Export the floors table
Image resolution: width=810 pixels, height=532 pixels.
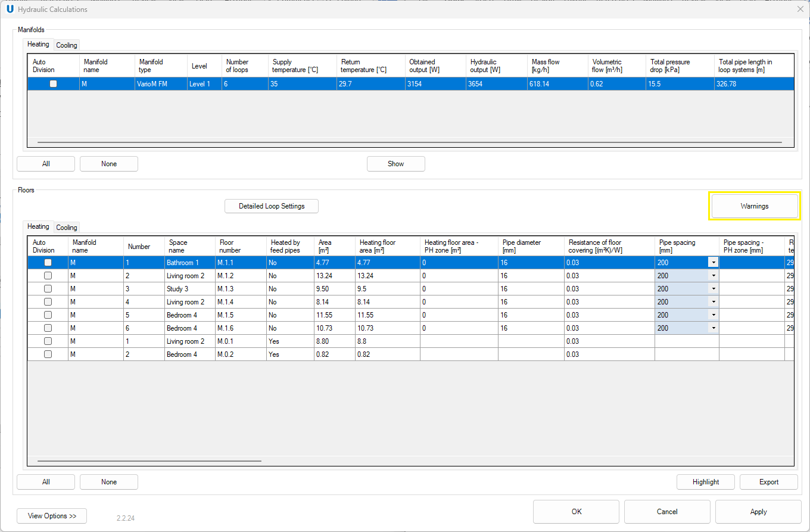pos(769,482)
